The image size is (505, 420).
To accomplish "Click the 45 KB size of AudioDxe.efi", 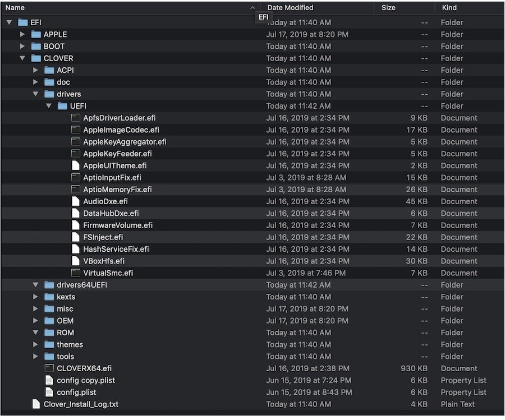I will (x=417, y=201).
